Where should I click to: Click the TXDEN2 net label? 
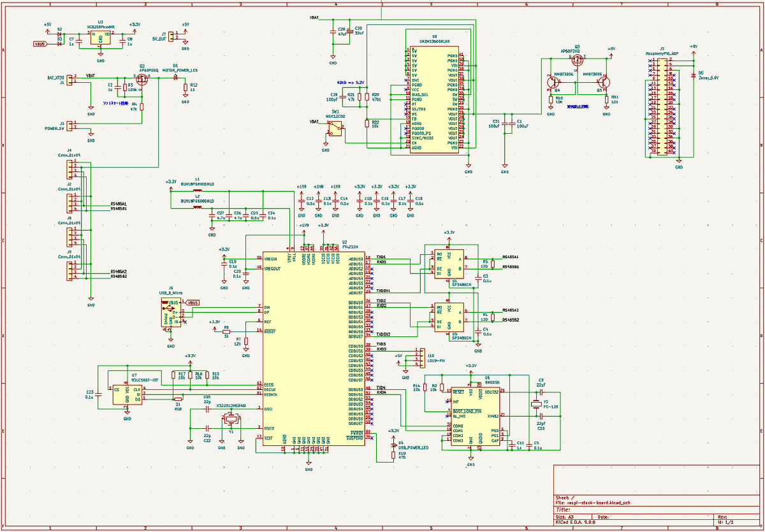384,334
